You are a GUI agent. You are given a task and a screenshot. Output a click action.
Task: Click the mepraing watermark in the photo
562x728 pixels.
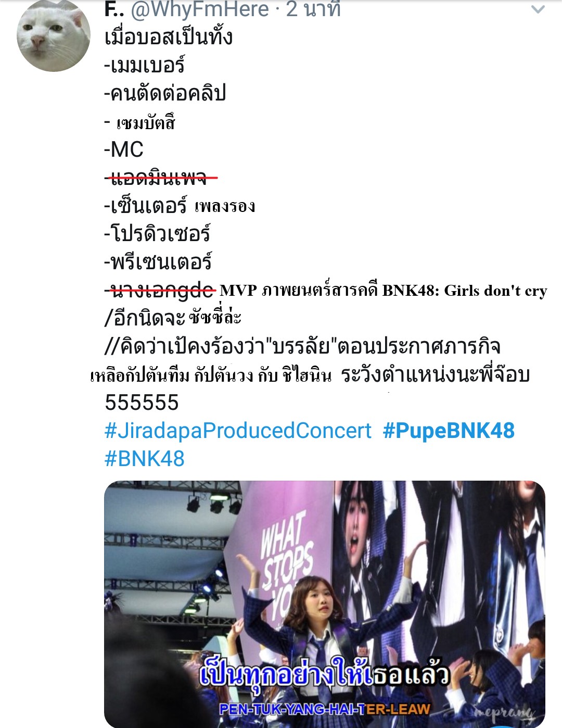click(x=504, y=712)
